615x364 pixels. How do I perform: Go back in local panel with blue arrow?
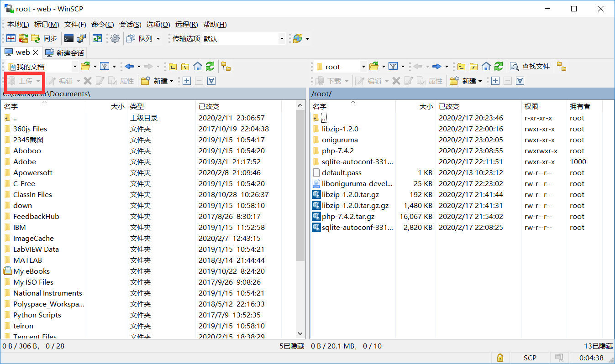pyautogui.click(x=129, y=67)
